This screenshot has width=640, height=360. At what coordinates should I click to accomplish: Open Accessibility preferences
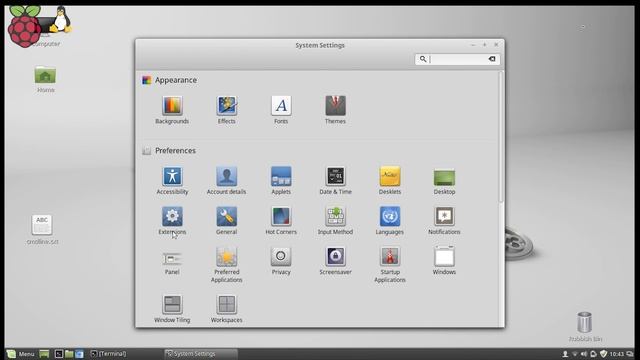point(172,180)
